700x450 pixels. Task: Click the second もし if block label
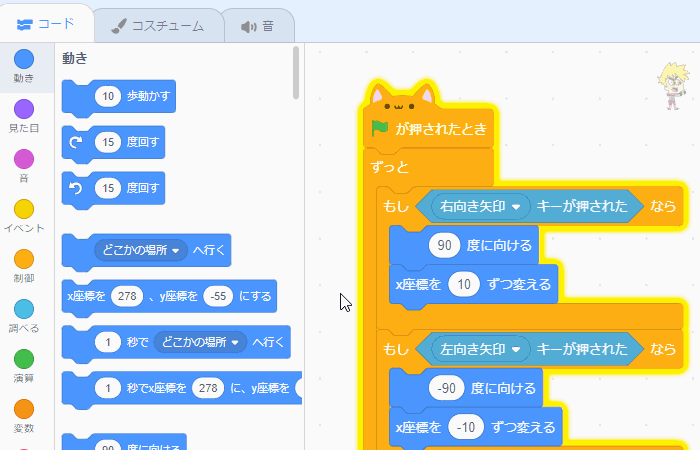pyautogui.click(x=396, y=349)
